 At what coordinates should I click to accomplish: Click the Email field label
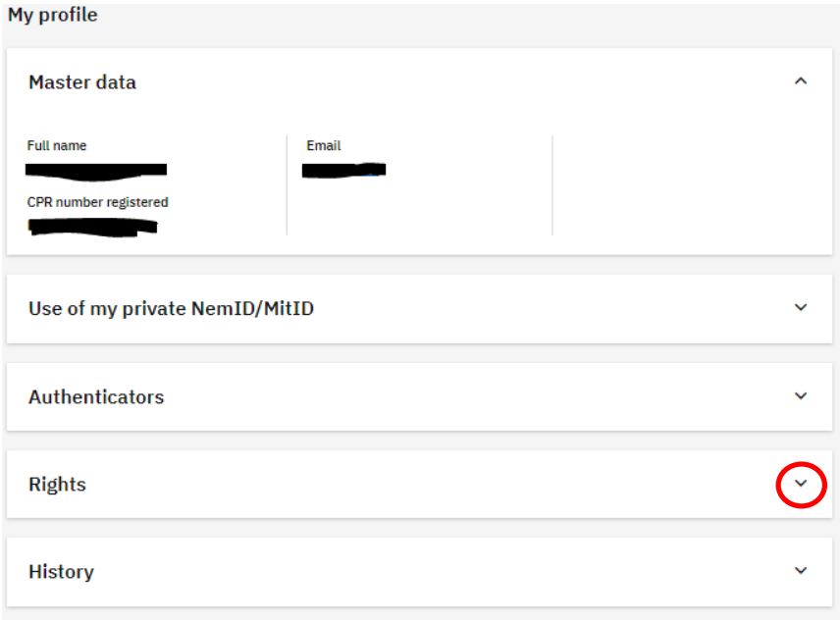point(324,146)
